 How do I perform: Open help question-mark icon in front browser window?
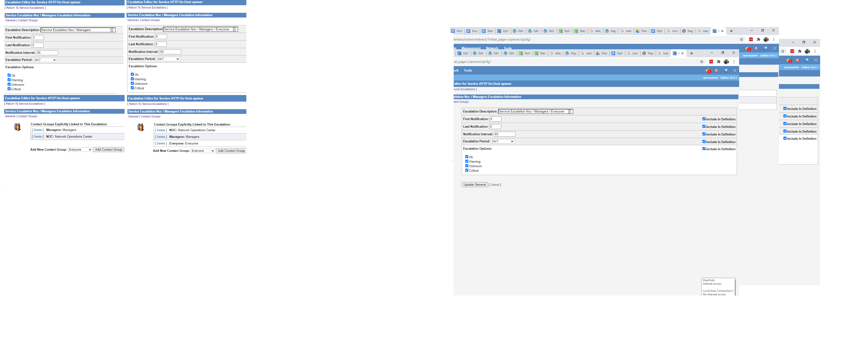(x=726, y=71)
